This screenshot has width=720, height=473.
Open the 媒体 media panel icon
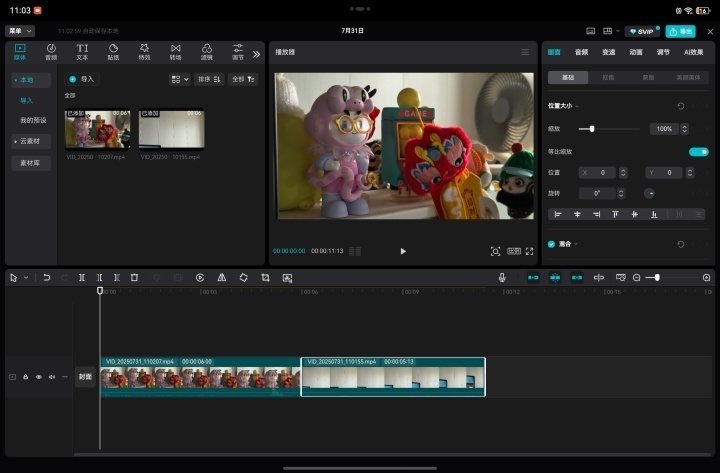point(20,52)
